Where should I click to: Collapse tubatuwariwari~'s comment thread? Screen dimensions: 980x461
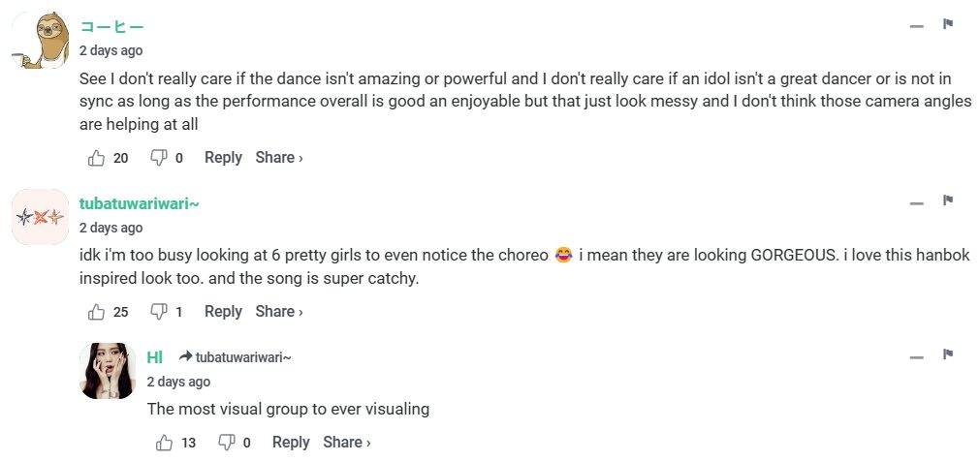click(x=917, y=203)
